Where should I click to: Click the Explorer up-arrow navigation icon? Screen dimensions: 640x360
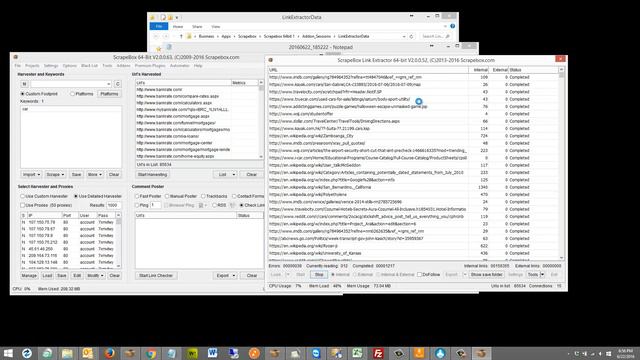pos(181,36)
